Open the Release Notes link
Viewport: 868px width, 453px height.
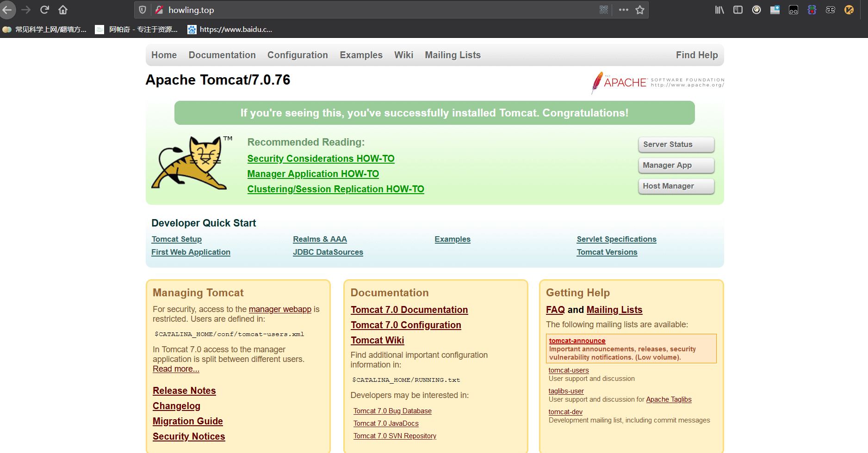point(184,391)
